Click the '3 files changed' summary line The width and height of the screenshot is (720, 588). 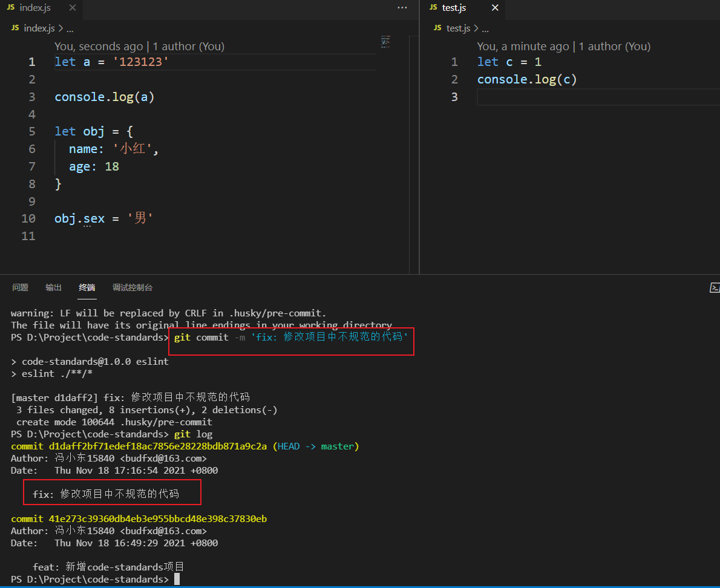(147, 410)
